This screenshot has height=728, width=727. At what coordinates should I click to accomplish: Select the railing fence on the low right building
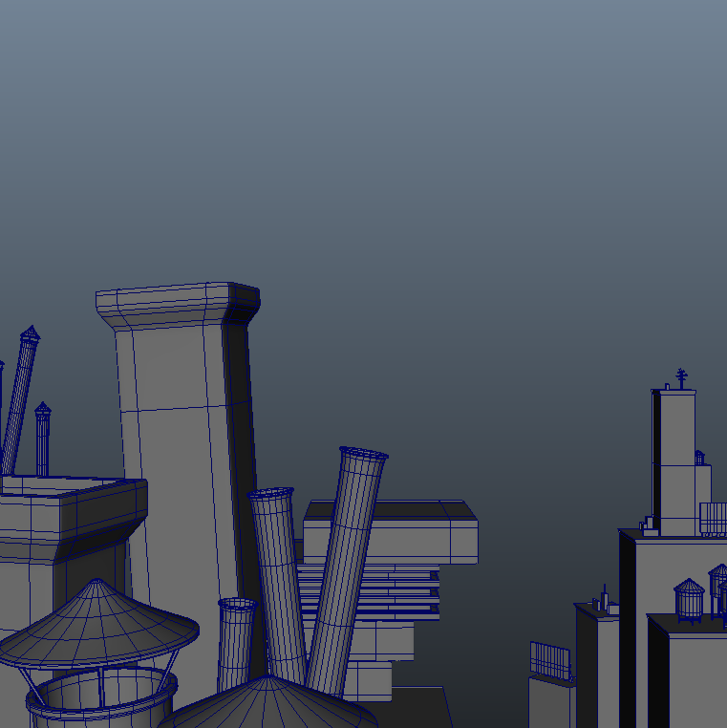[x=550, y=661]
